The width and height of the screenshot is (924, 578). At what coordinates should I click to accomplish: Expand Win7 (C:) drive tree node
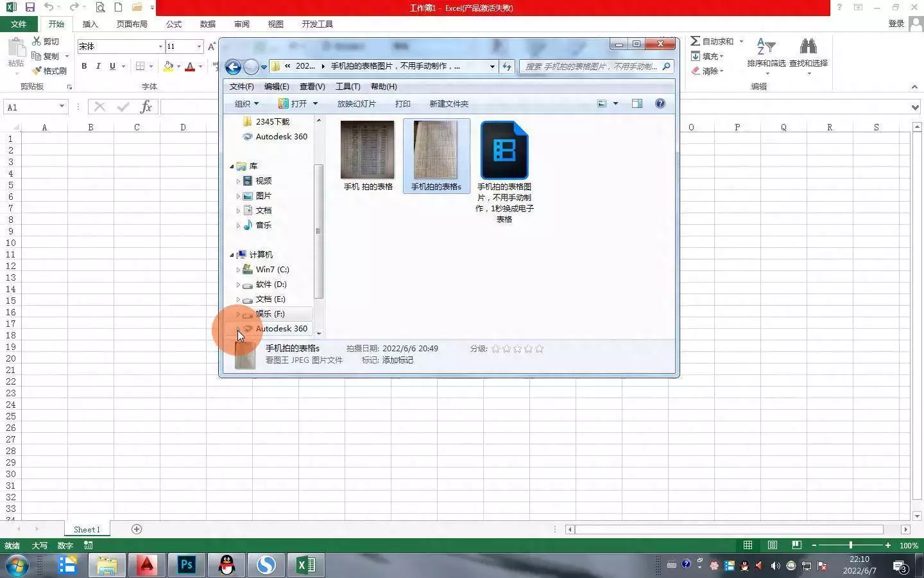(x=238, y=270)
